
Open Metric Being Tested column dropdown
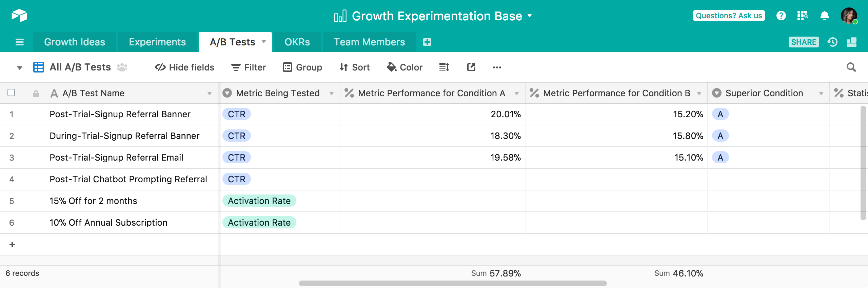pos(332,94)
